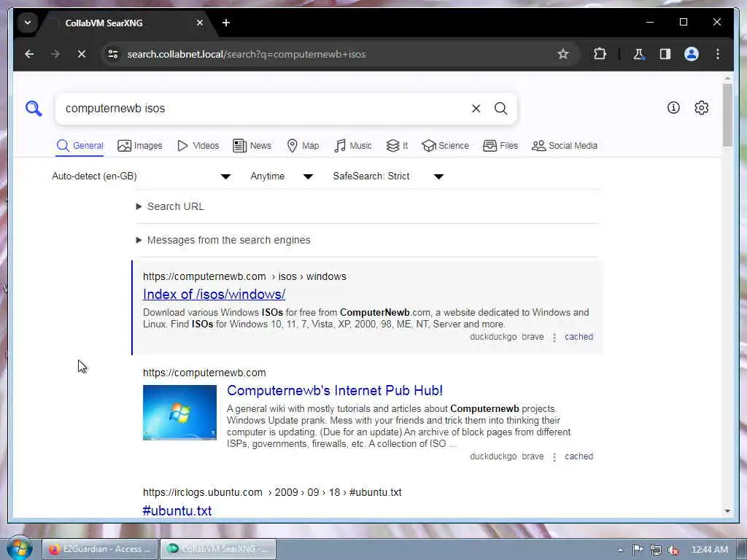The height and width of the screenshot is (560, 747).
Task: Click the CollabVM SearXNG taskbar button
Action: click(x=218, y=549)
